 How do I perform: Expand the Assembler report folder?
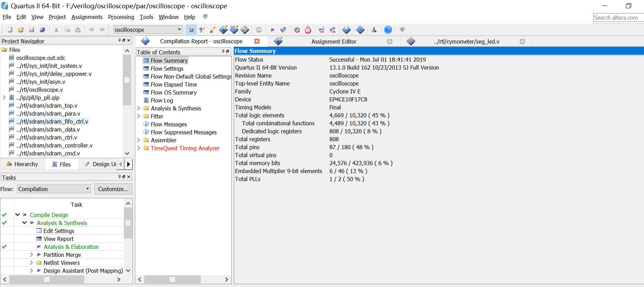click(x=139, y=140)
